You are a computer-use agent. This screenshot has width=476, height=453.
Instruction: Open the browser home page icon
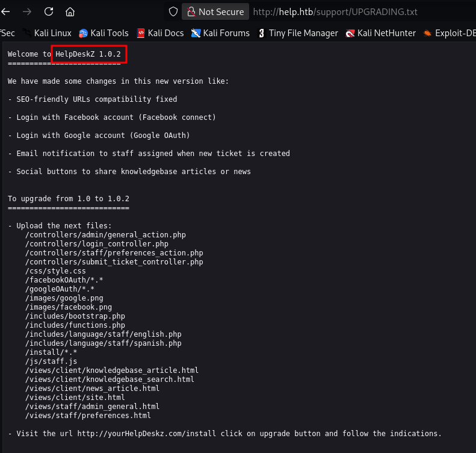coord(70,12)
